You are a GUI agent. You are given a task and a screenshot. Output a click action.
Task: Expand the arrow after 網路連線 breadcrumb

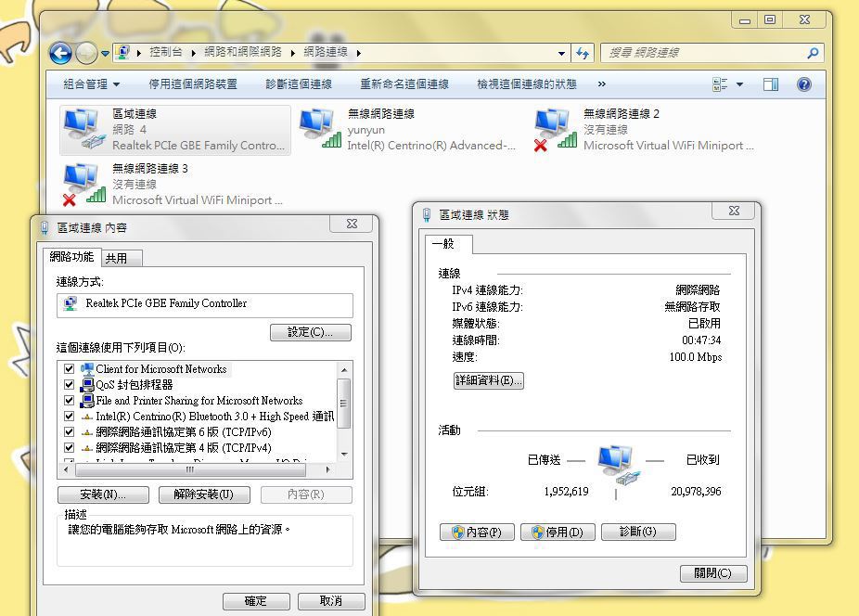tap(359, 53)
